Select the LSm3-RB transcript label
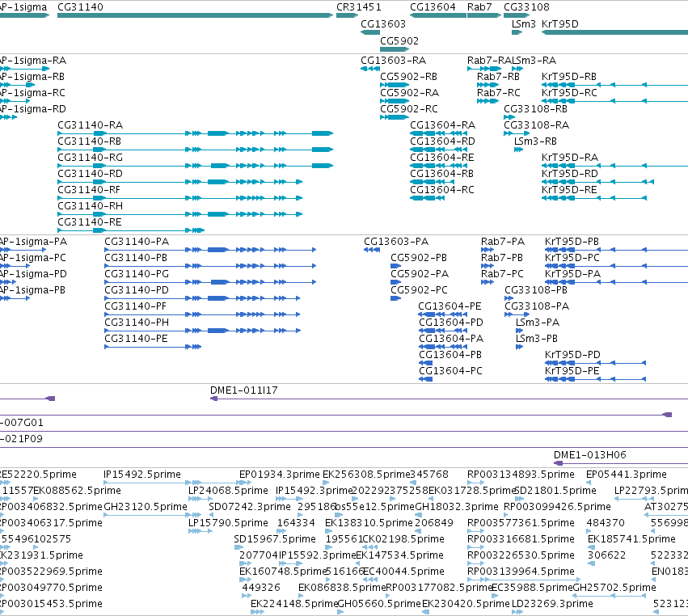 point(535,141)
